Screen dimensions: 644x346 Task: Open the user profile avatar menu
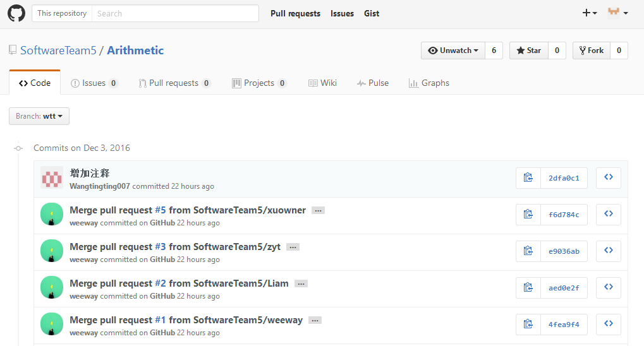pos(617,13)
